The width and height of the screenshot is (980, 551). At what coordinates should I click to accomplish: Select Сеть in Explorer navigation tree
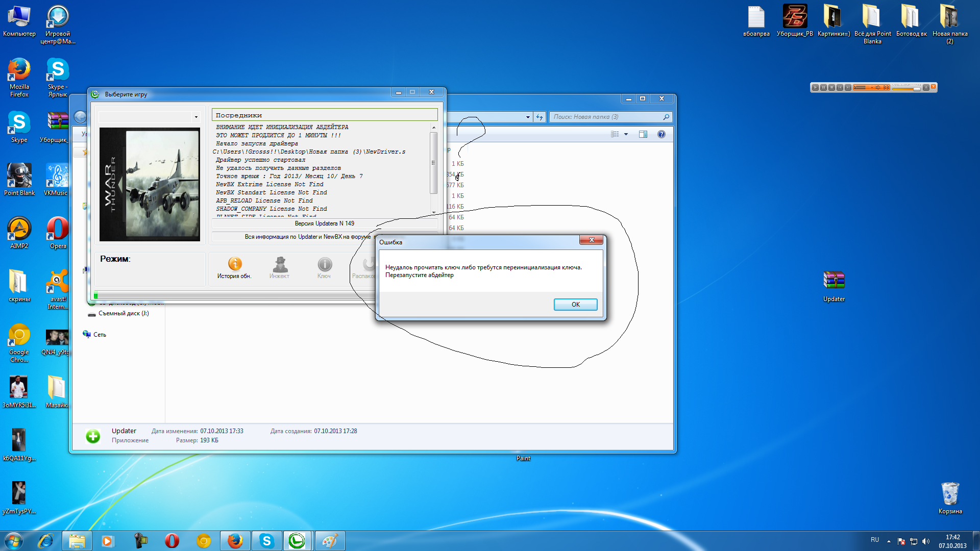tap(94, 335)
